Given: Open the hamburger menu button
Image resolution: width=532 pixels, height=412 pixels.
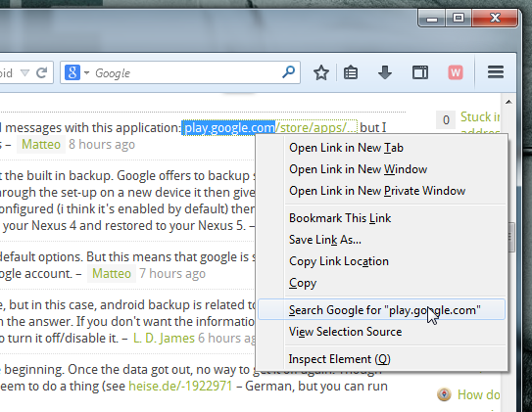Looking at the screenshot, I should [x=496, y=72].
